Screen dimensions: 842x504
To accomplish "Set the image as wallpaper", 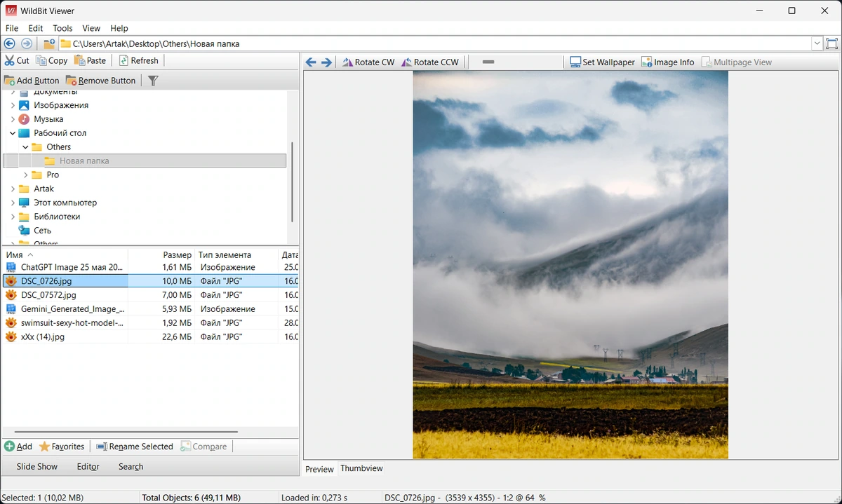I will coord(602,62).
